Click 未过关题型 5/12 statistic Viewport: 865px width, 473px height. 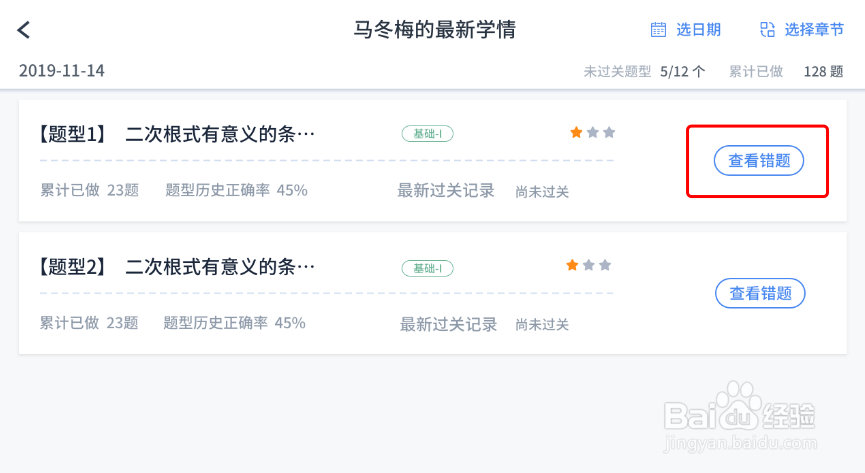644,72
